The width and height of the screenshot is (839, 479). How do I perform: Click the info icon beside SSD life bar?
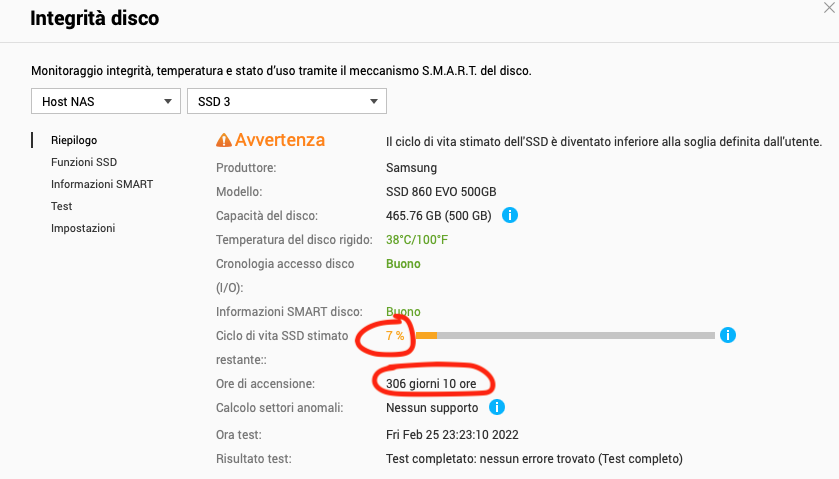click(728, 335)
